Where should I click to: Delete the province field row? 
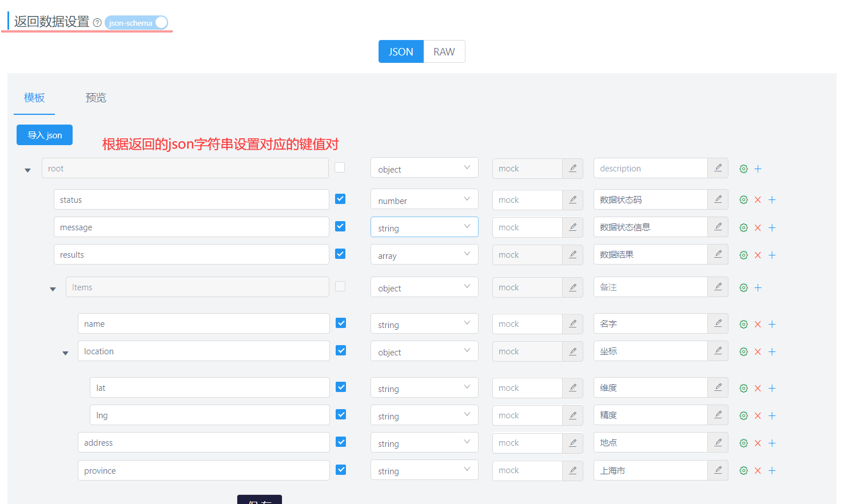pyautogui.click(x=758, y=471)
